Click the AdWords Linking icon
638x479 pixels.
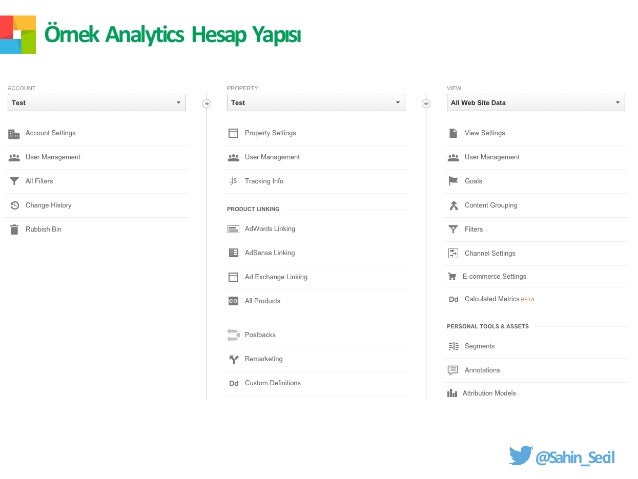coord(233,229)
